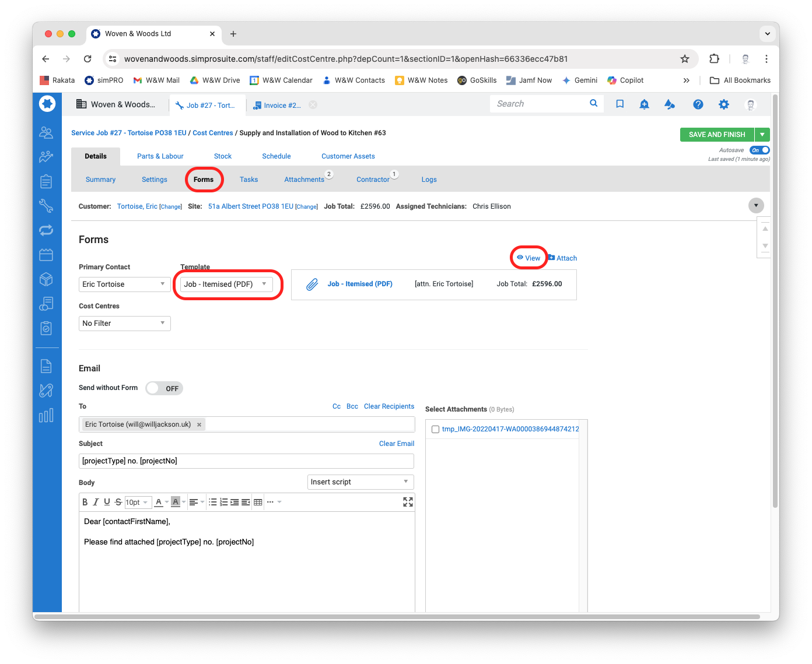Expand the editor to fullscreen

[x=408, y=502]
